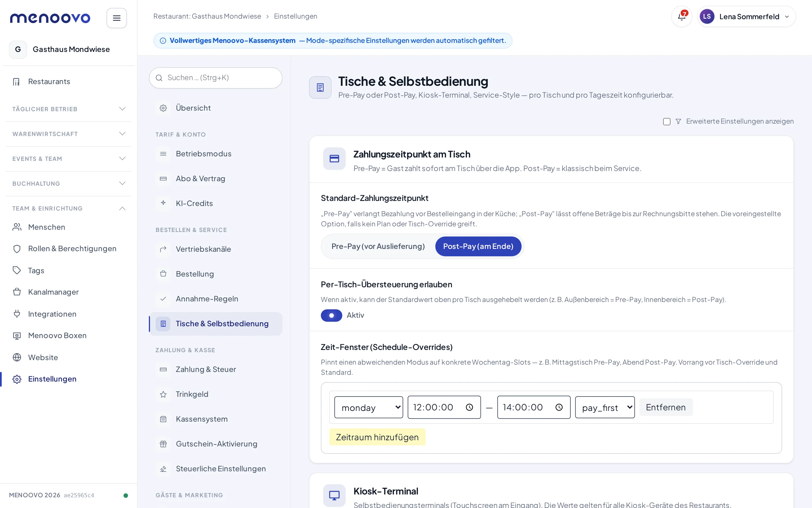This screenshot has width=812, height=508.
Task: Click the Restaurants sidebar icon
Action: 16,82
